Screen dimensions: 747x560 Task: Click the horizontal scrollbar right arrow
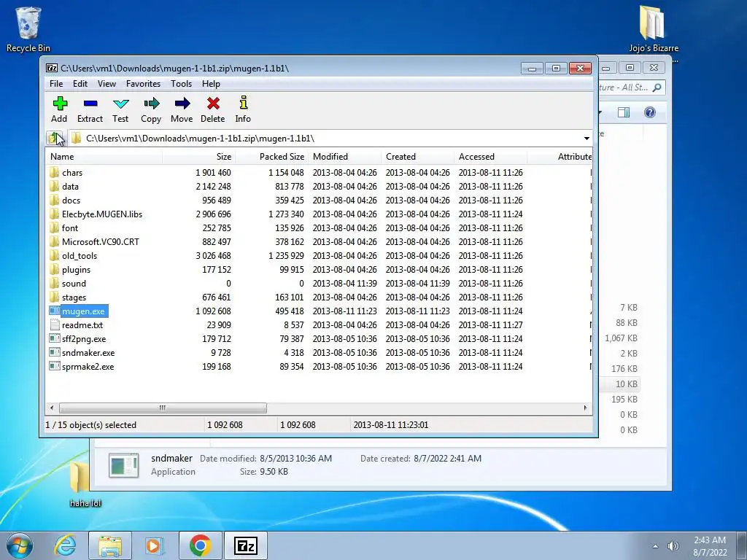coord(586,408)
